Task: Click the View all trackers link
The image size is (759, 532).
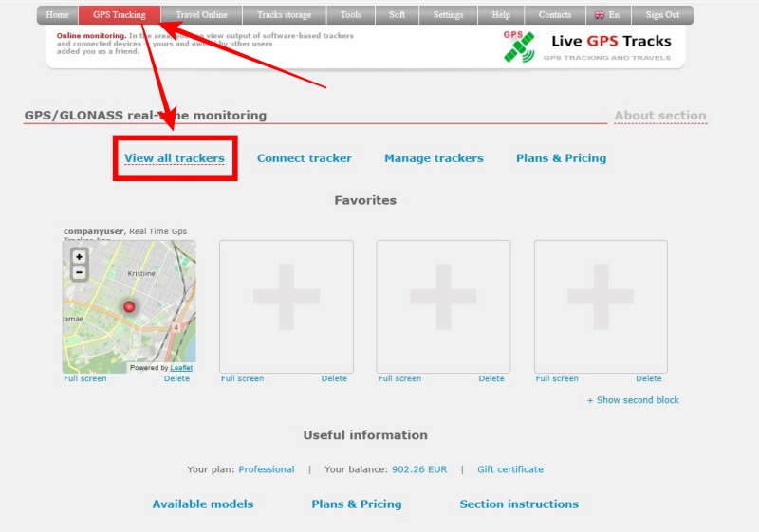Action: pyautogui.click(x=175, y=158)
